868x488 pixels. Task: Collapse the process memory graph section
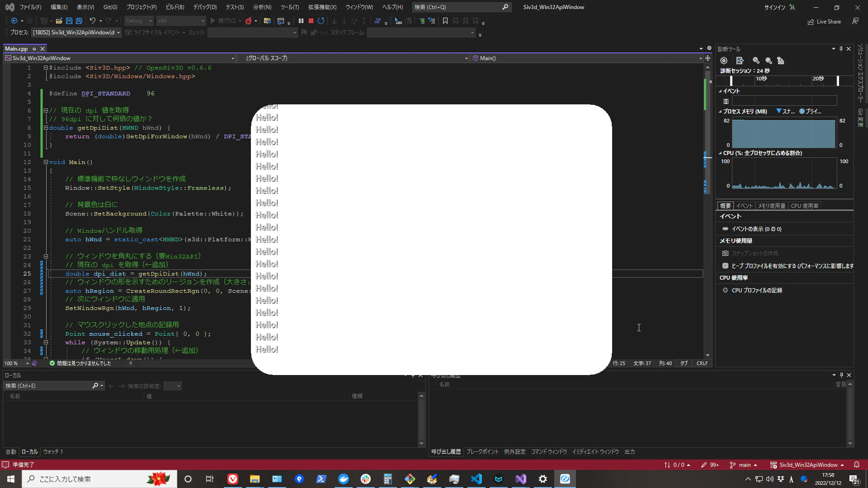720,112
